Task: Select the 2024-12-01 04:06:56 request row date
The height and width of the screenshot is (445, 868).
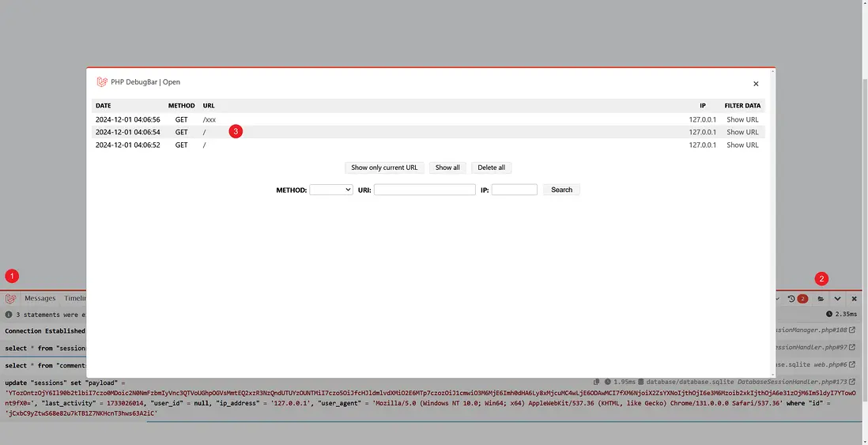Action: click(128, 119)
